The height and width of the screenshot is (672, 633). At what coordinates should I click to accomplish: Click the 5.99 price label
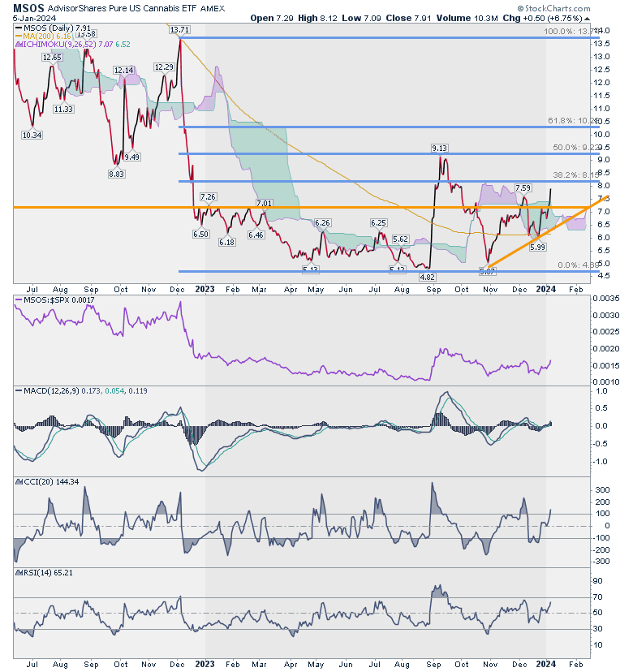tap(537, 247)
